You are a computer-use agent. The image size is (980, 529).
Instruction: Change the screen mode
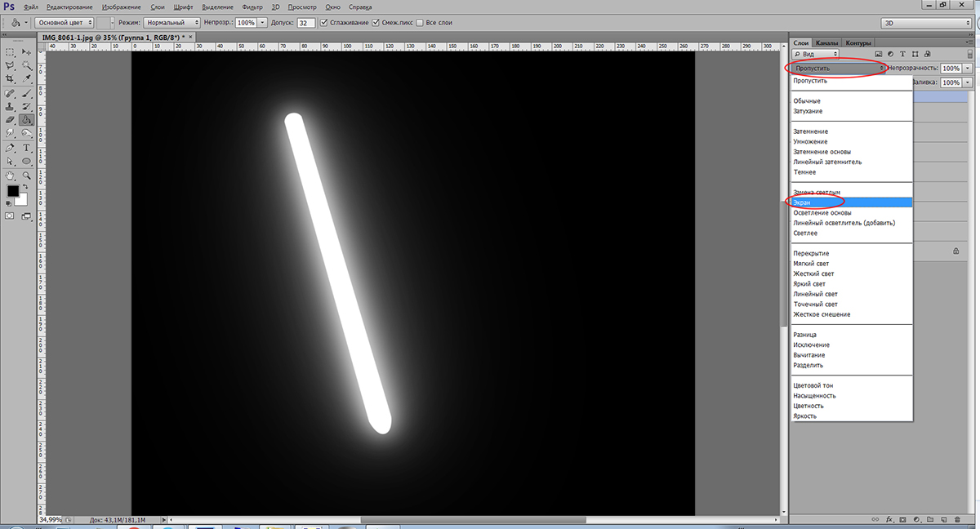point(26,216)
